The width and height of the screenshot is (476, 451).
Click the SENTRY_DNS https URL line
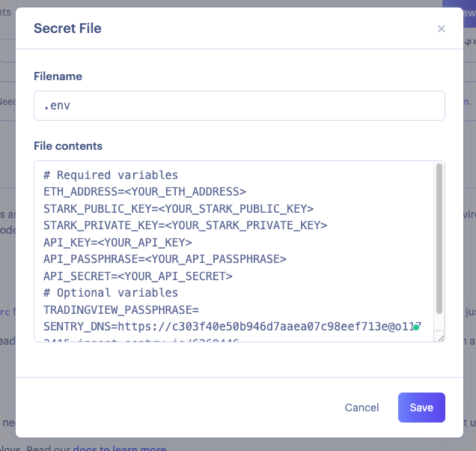click(232, 327)
